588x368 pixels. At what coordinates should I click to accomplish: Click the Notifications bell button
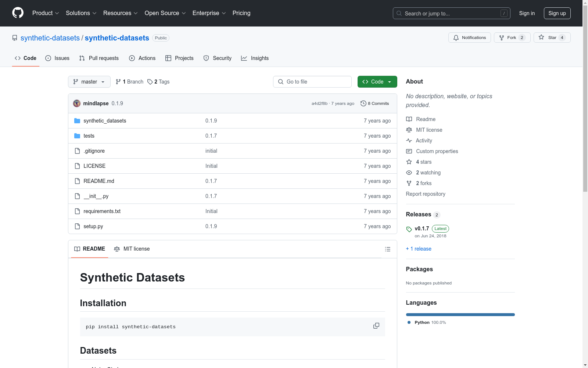469,38
